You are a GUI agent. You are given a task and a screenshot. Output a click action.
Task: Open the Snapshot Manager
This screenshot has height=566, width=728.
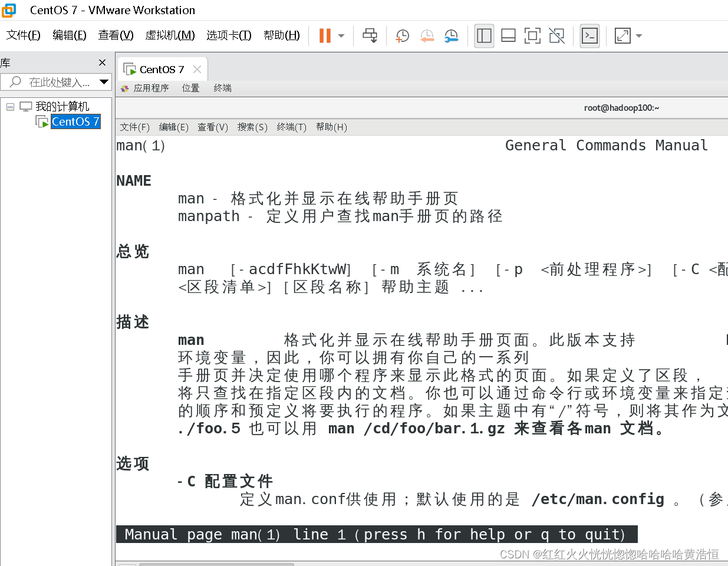(x=451, y=35)
